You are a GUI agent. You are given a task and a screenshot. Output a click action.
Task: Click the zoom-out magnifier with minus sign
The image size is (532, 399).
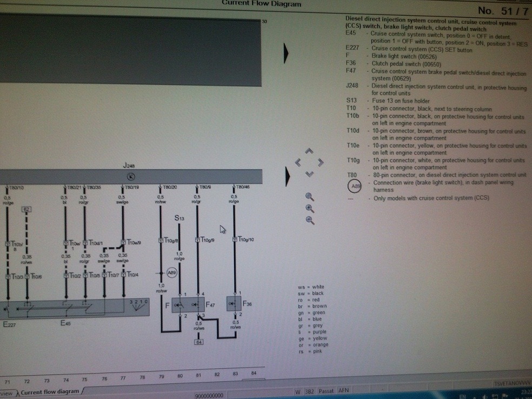point(310,220)
